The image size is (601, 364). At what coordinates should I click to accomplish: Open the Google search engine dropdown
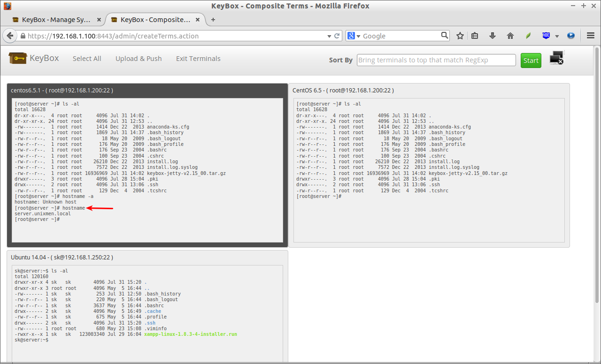(353, 36)
